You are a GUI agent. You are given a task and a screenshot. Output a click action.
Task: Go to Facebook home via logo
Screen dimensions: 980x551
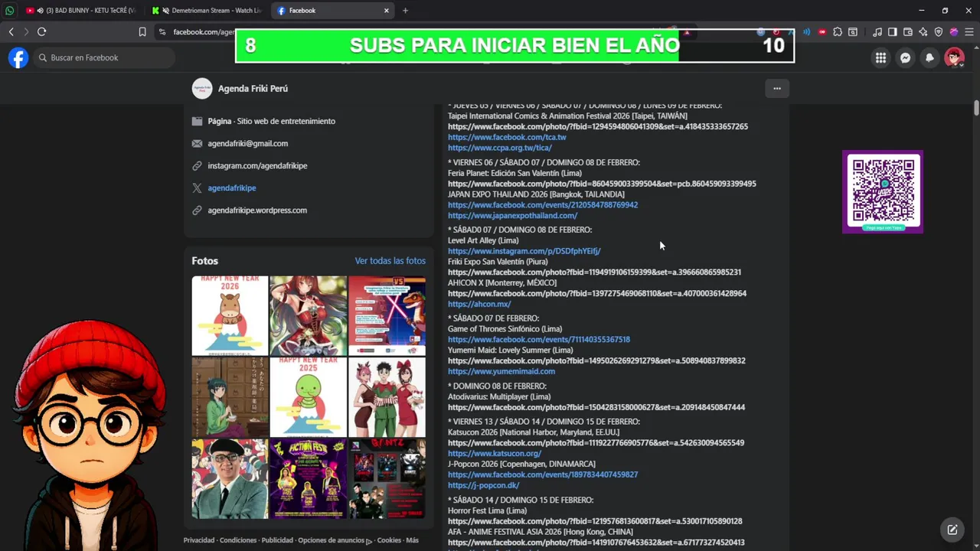[x=18, y=57]
